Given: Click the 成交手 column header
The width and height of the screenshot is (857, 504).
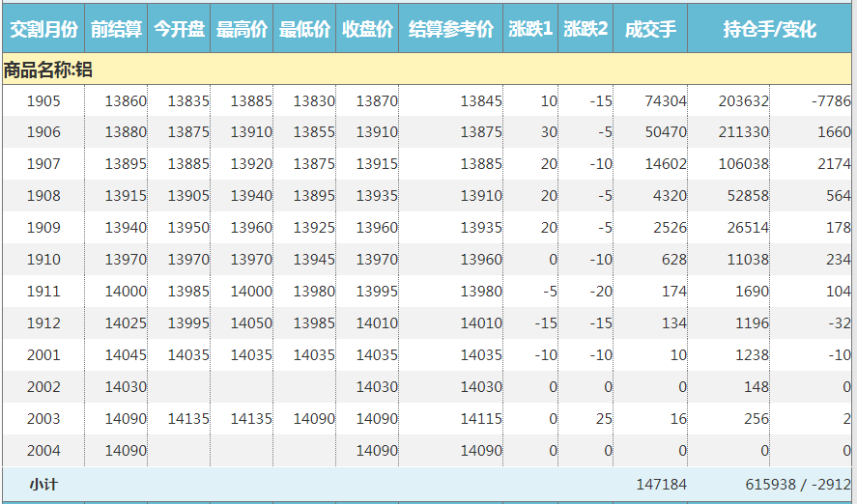Looking at the screenshot, I should click(650, 30).
